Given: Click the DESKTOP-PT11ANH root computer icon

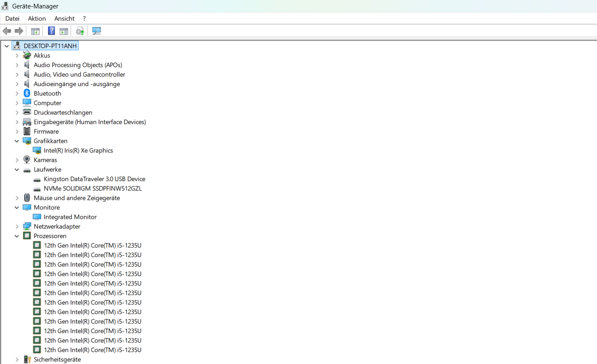Looking at the screenshot, I should pos(17,46).
